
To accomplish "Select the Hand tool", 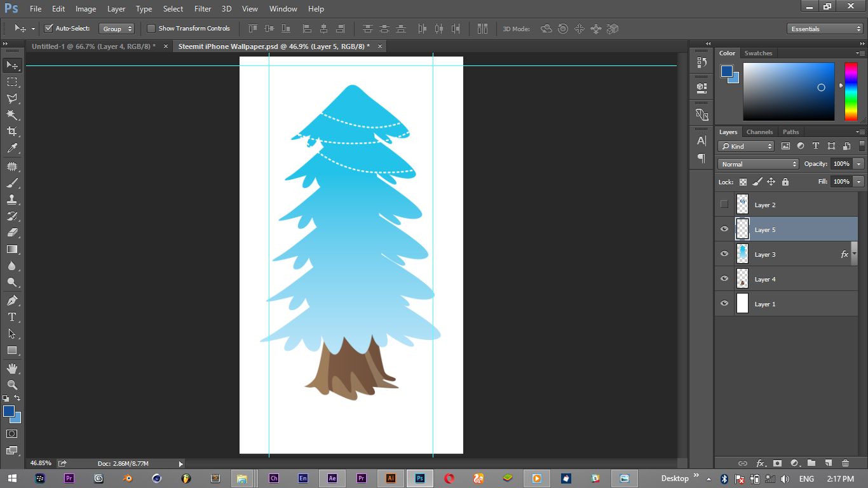I will coord(12,369).
